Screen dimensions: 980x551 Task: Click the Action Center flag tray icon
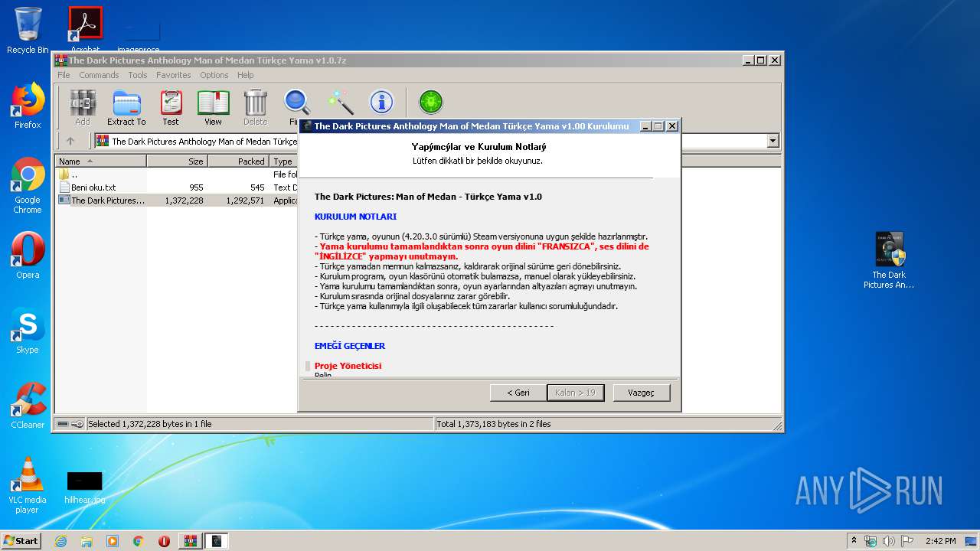[x=907, y=541]
